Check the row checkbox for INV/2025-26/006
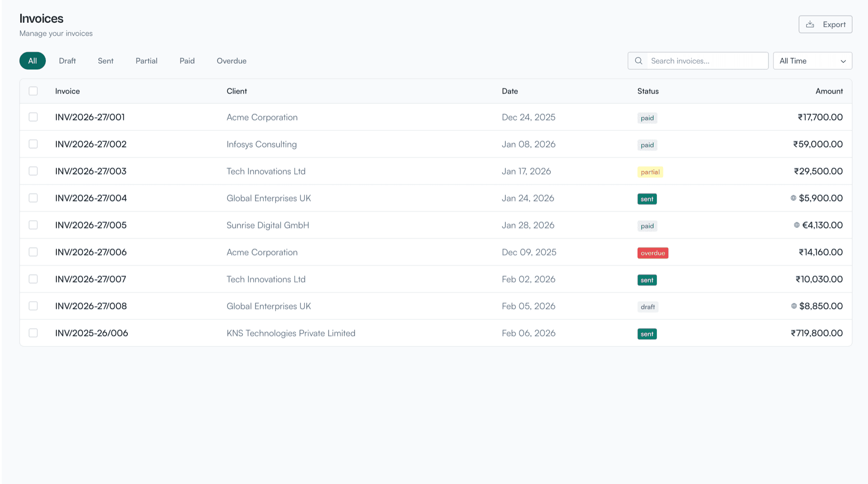This screenshot has height=484, width=868. [33, 333]
